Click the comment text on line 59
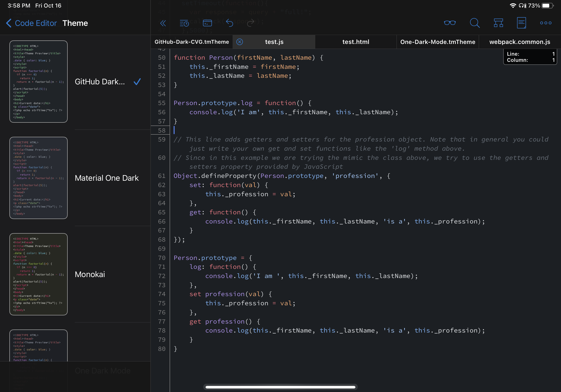The width and height of the screenshot is (561, 392). (x=361, y=144)
